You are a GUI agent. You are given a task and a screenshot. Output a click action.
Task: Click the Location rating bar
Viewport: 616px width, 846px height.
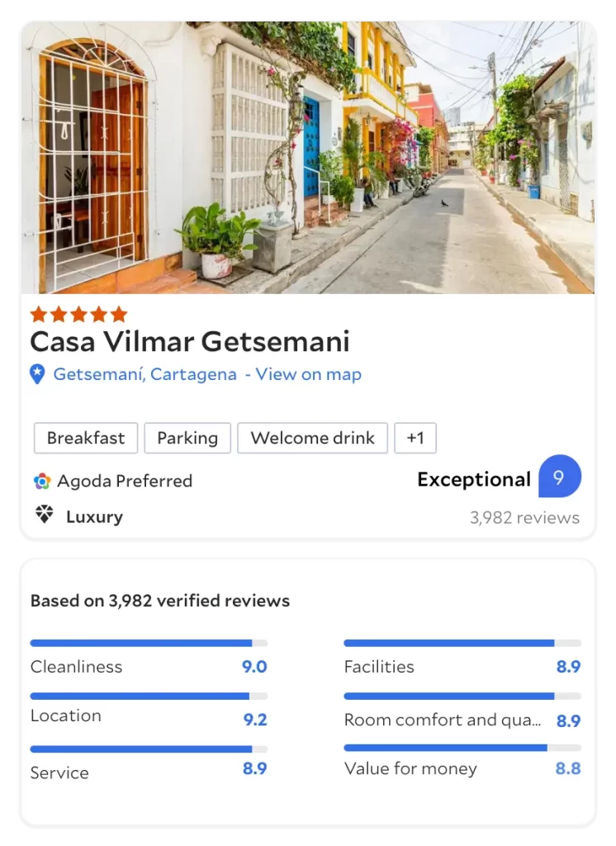click(149, 696)
